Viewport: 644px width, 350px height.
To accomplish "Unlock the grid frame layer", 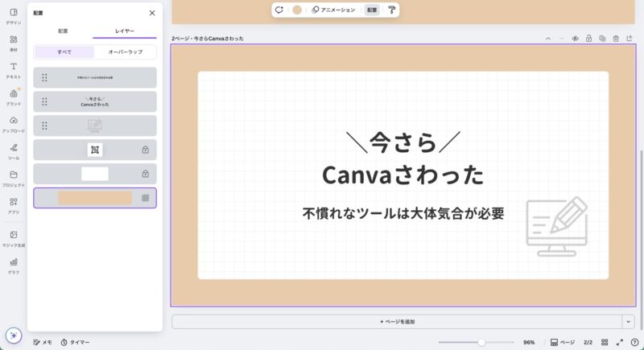I will click(146, 150).
